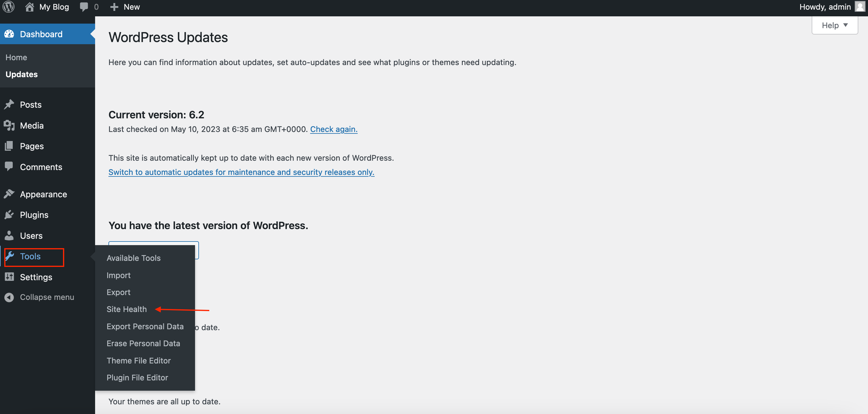The image size is (868, 414).
Task: Select Available Tools from Tools flyout
Action: click(x=134, y=258)
